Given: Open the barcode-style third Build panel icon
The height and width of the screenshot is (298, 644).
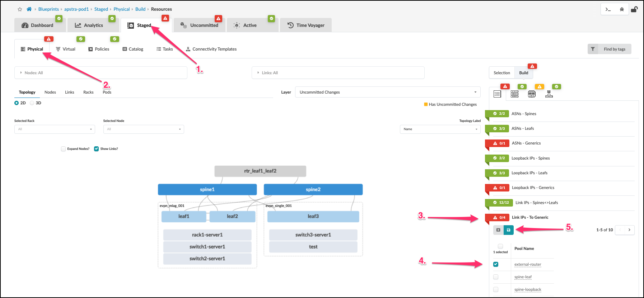Looking at the screenshot, I should pyautogui.click(x=532, y=94).
